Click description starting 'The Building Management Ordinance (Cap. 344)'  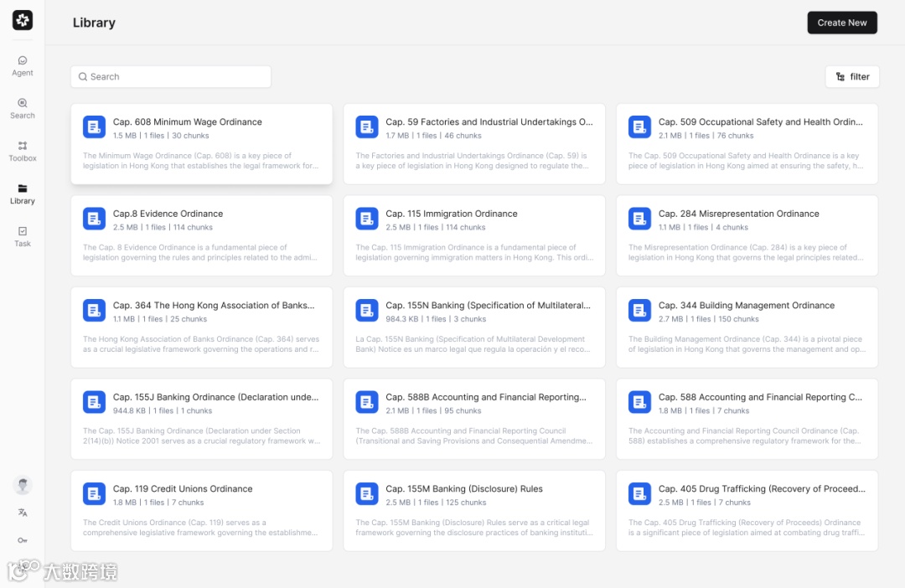[747, 344]
